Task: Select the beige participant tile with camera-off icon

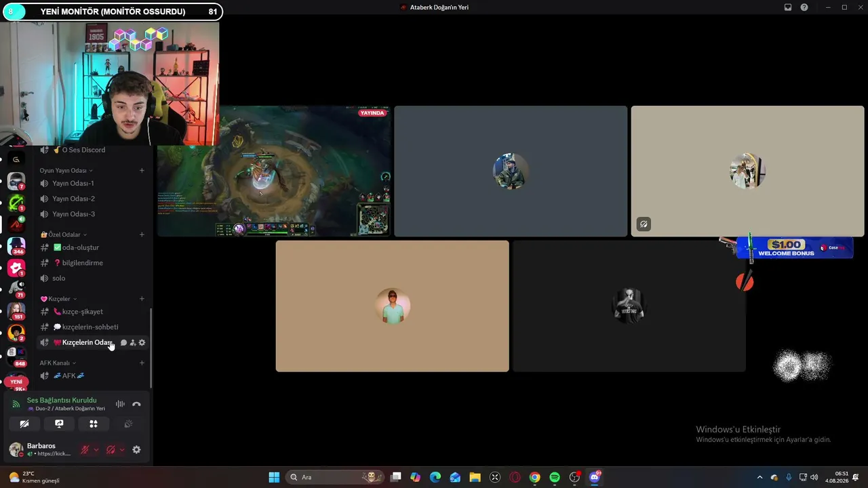Action: pyautogui.click(x=747, y=171)
